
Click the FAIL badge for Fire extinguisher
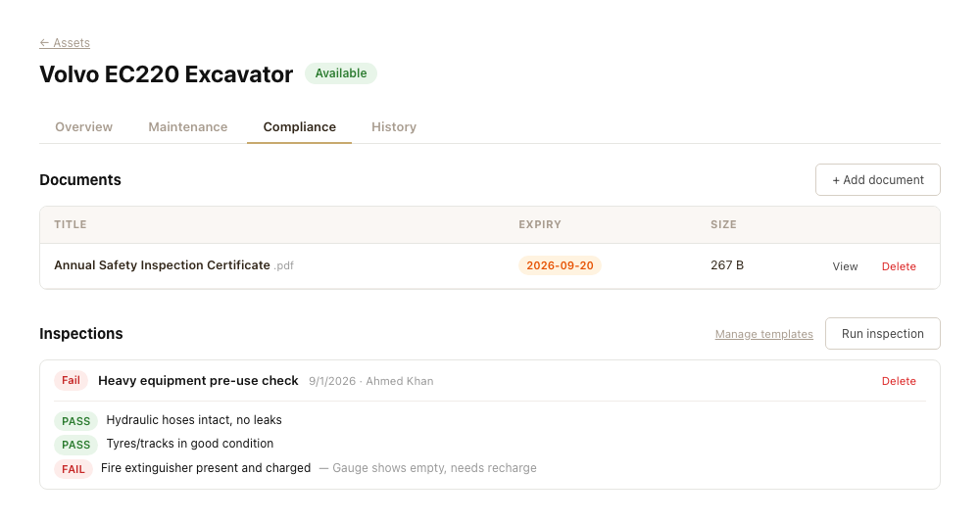tap(73, 469)
